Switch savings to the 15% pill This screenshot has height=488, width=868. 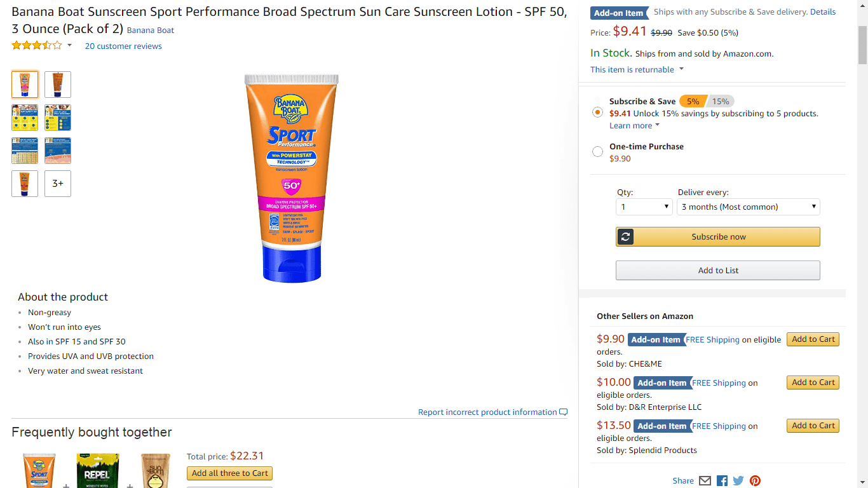tap(721, 101)
